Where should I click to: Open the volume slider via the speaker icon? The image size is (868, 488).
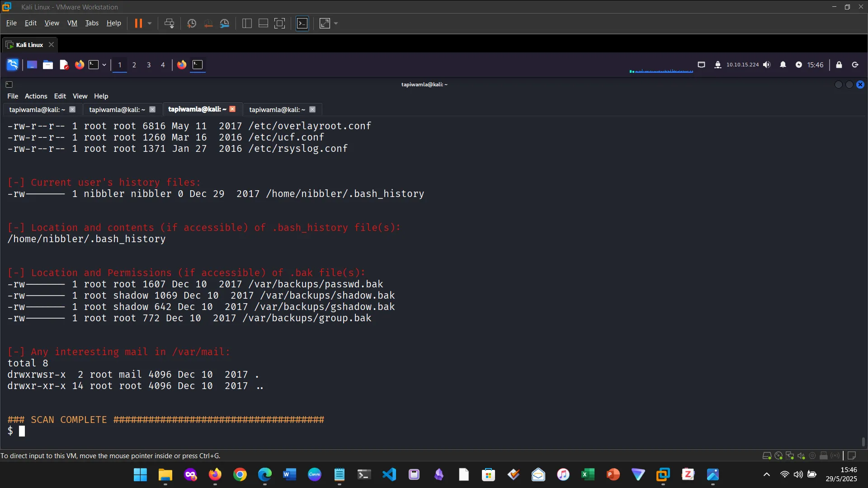(767, 65)
